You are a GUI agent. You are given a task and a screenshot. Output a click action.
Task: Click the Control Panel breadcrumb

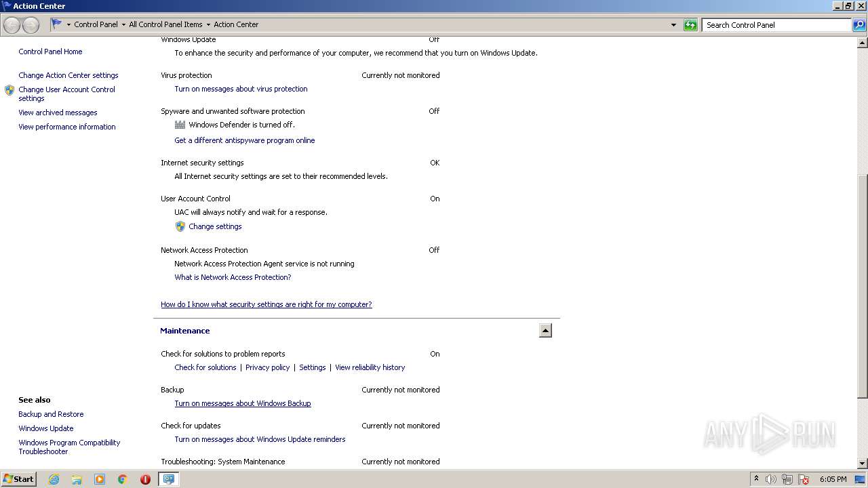[x=96, y=24]
